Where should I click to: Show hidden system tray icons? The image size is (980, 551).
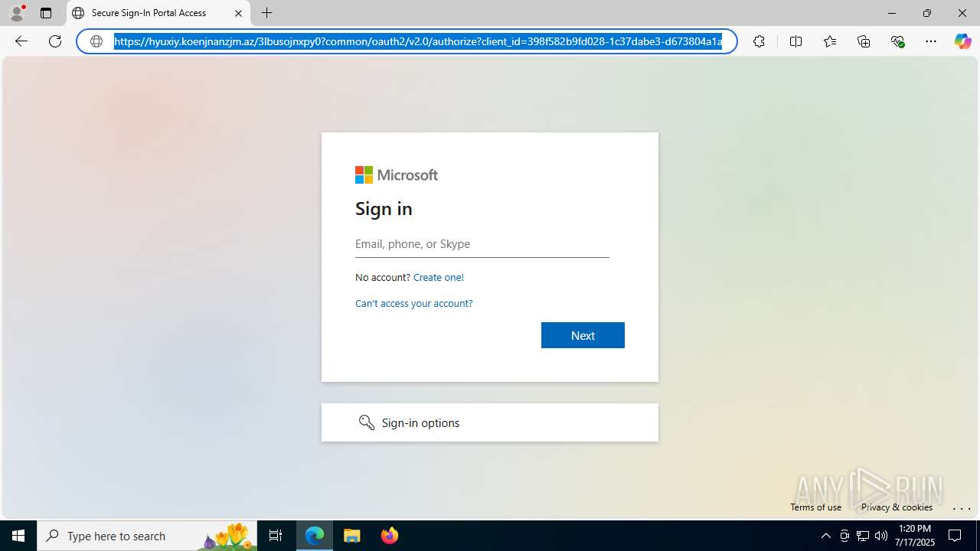[x=825, y=536]
